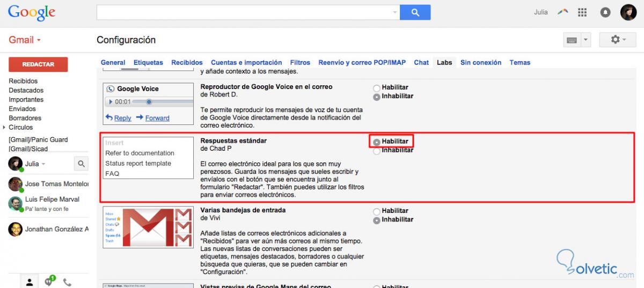This screenshot has width=644, height=288.
Task: Click the REDACTAR button
Action: (38, 64)
